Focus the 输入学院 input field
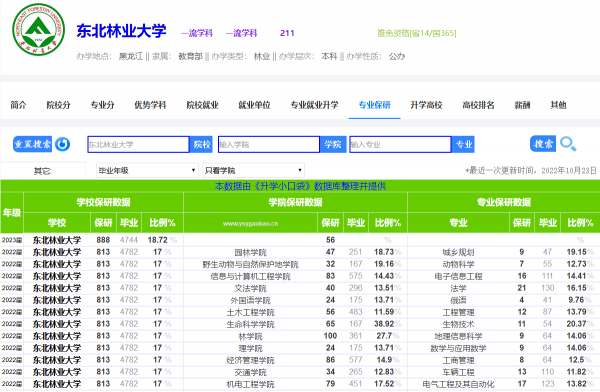This screenshot has height=392, width=600. tap(269, 144)
